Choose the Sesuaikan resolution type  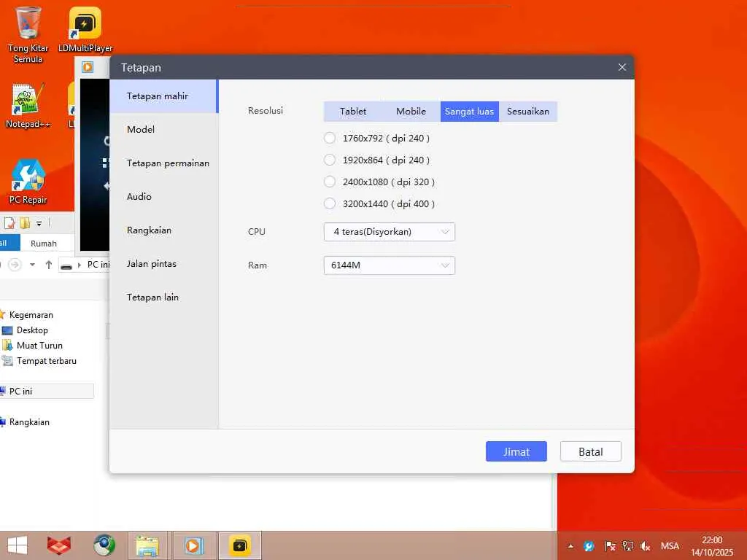[528, 112]
